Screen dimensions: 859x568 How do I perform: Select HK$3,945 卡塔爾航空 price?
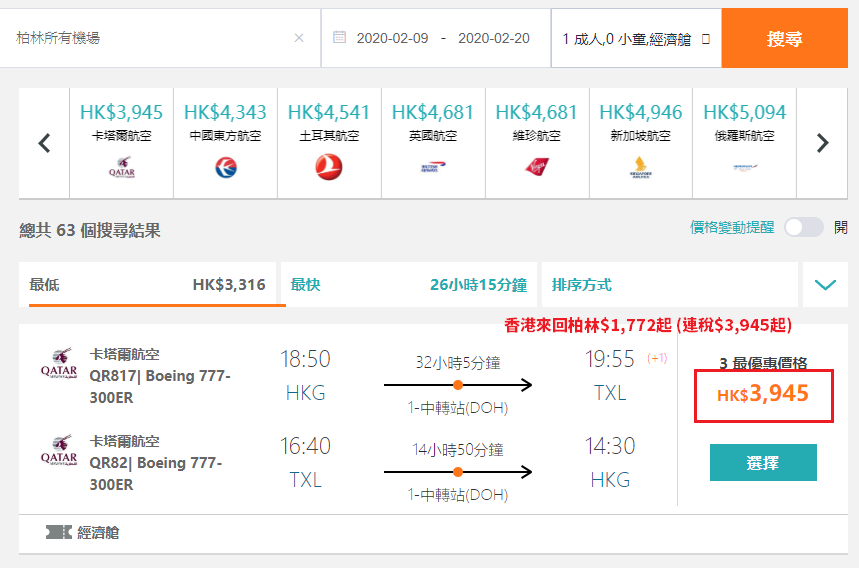click(122, 112)
